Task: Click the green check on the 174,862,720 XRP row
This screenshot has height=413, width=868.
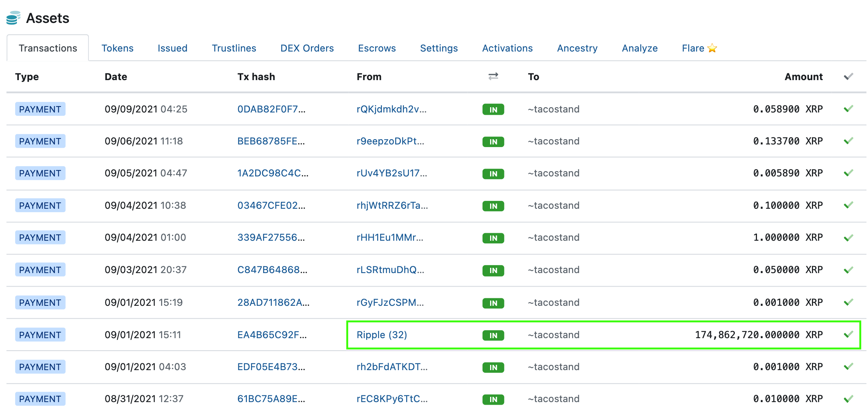Action: pos(848,335)
